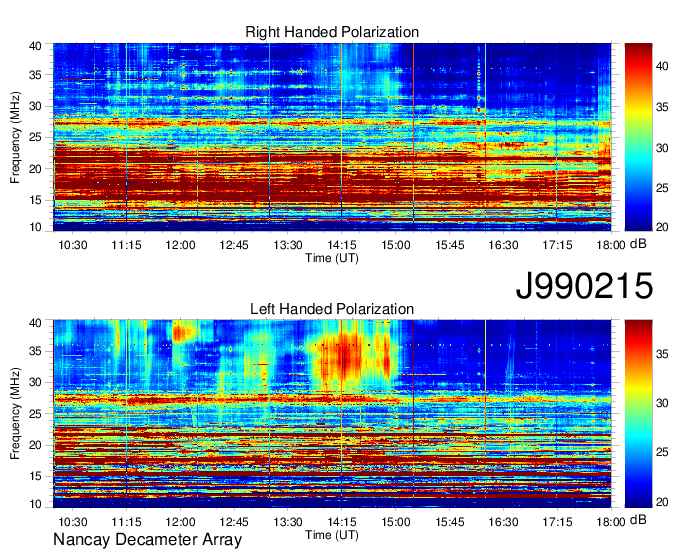Click the 25 MHz frequency tick of Left Handed plot

(35, 414)
